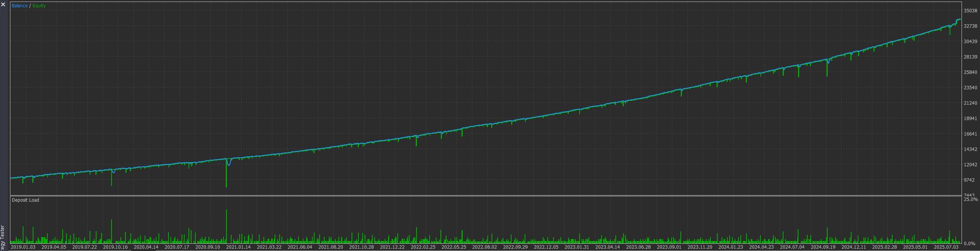The width and height of the screenshot is (980, 251).
Task: Click the tallest deposit load bar near 2021.01.14
Action: point(226,227)
